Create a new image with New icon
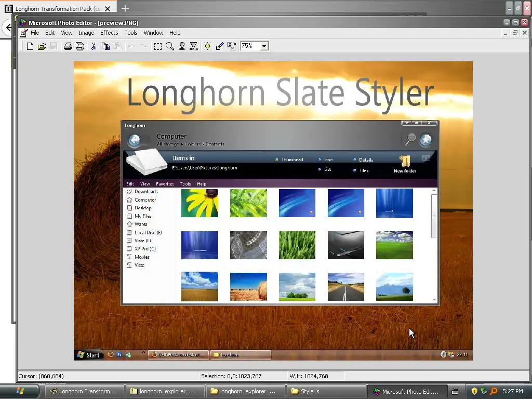 click(x=30, y=46)
